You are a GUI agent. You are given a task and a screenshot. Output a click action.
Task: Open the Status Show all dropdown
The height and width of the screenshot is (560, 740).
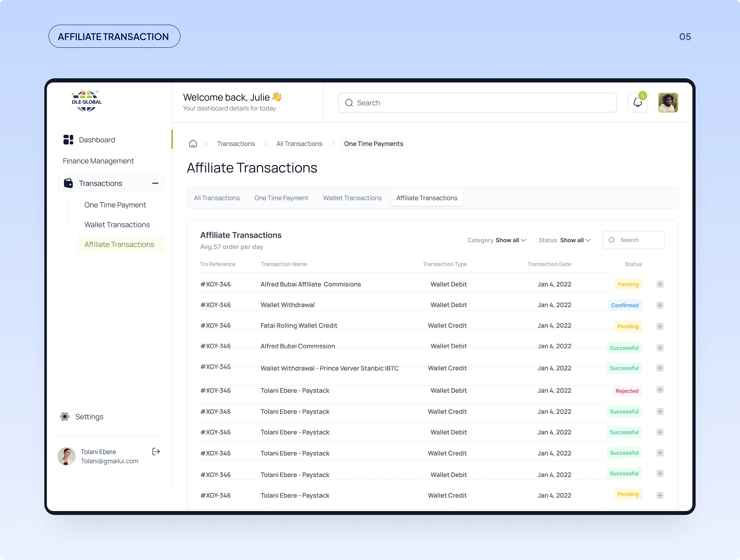pos(575,240)
